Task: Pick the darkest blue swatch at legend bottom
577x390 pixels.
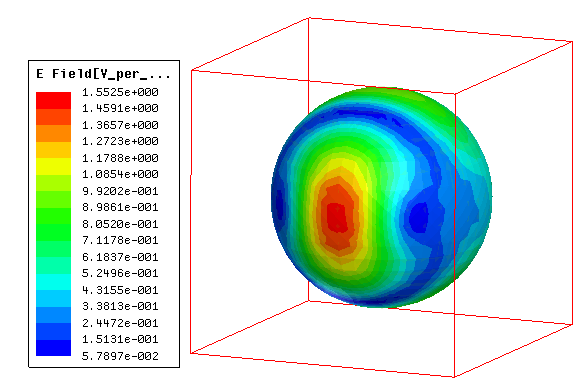Action: [53, 348]
